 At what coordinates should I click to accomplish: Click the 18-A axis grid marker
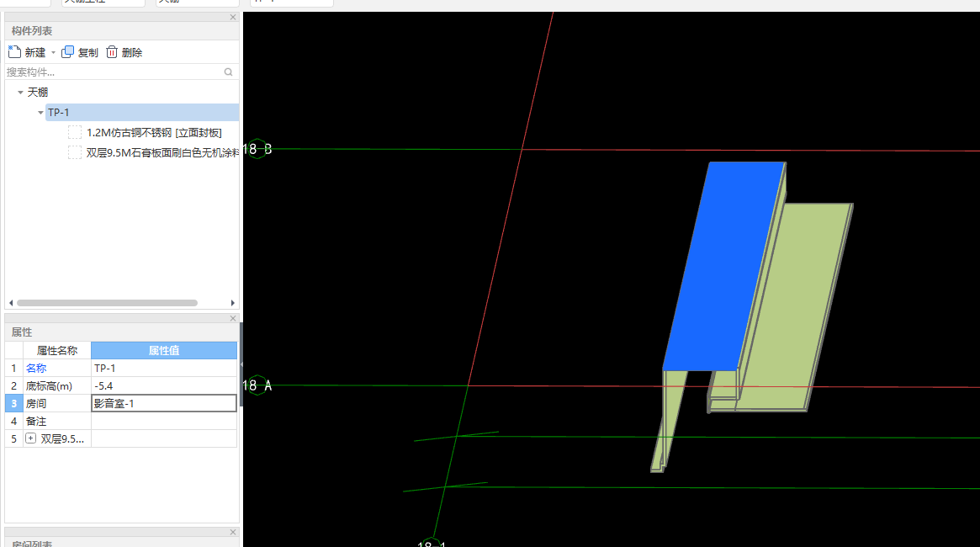click(x=257, y=385)
